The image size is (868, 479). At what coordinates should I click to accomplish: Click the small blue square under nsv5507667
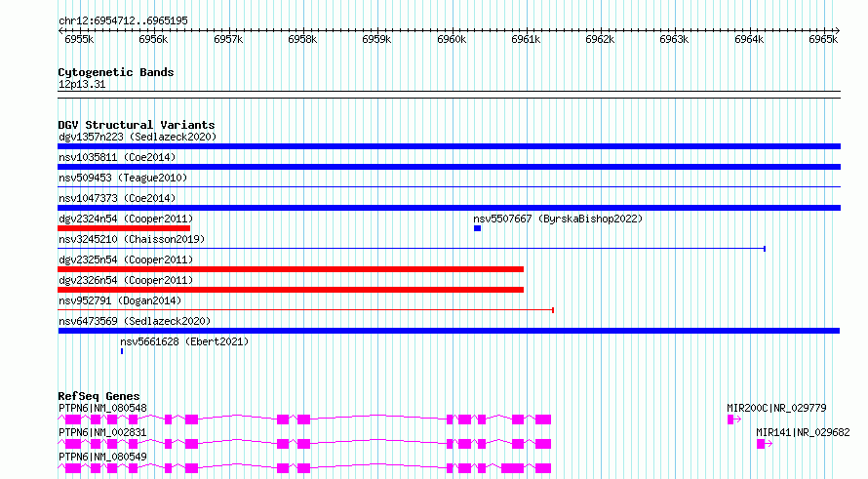[x=477, y=228]
